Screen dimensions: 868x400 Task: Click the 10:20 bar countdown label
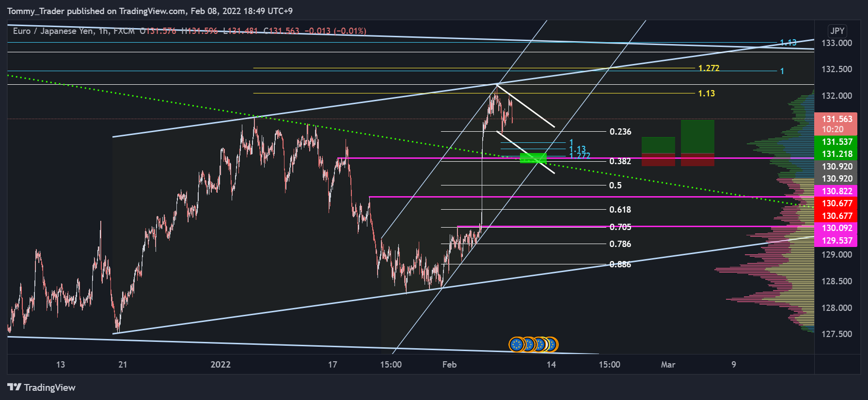[833, 129]
